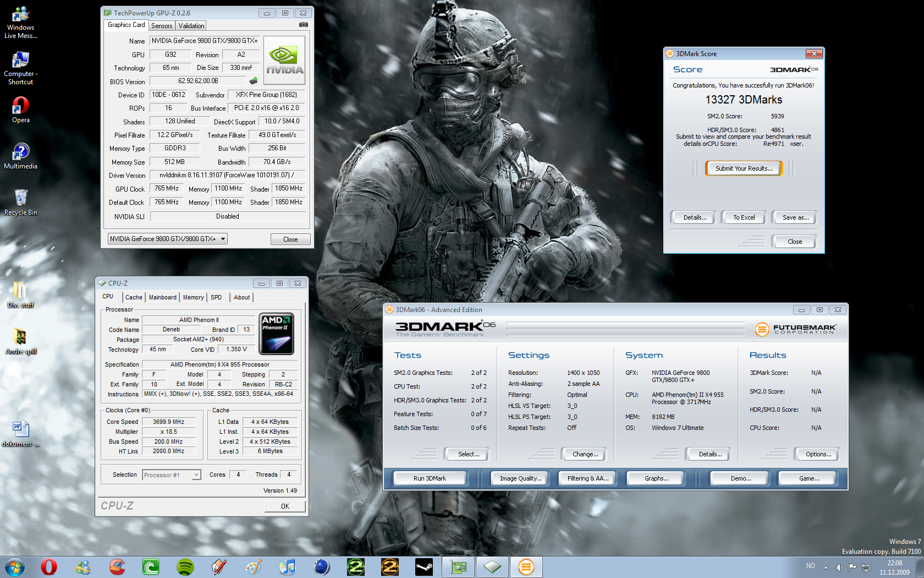
Task: Click the network tray icon
Action: [x=866, y=567]
